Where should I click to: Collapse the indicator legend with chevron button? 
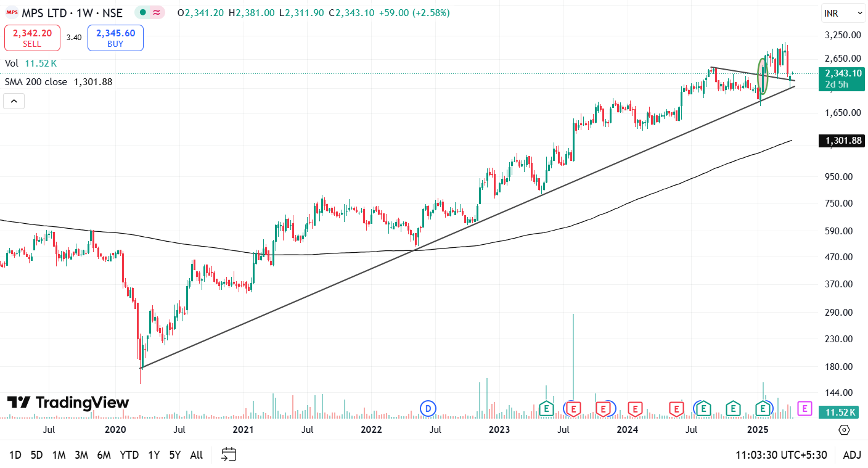pos(14,101)
